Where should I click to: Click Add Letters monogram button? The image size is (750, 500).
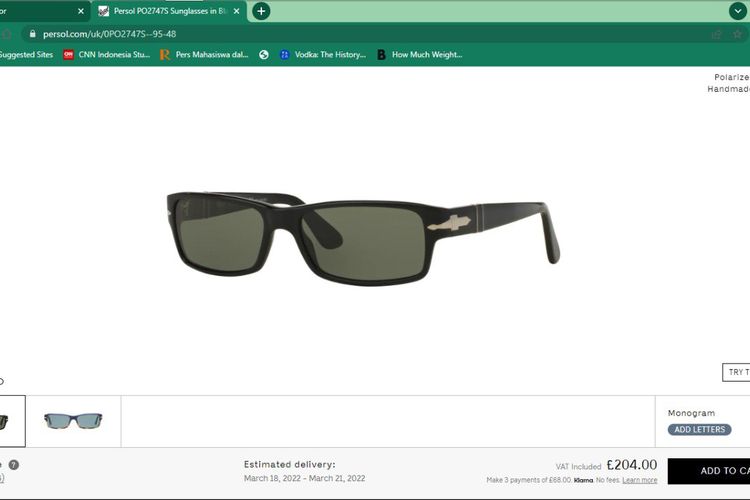(699, 430)
